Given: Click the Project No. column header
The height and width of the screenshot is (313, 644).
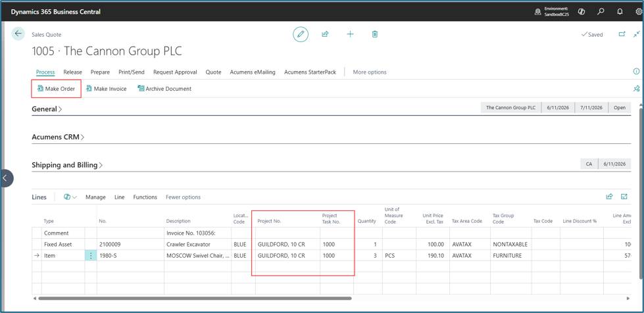Looking at the screenshot, I should [x=269, y=221].
